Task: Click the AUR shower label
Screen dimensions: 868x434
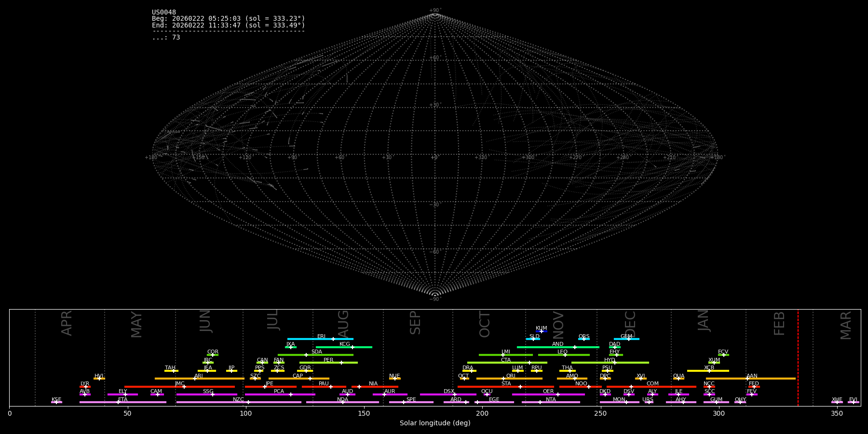Action: coord(390,392)
